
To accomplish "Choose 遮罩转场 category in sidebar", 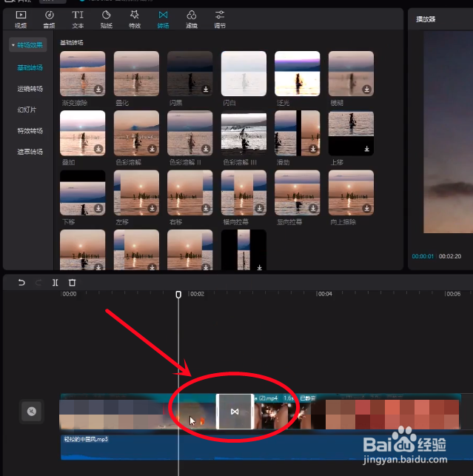I will point(30,152).
